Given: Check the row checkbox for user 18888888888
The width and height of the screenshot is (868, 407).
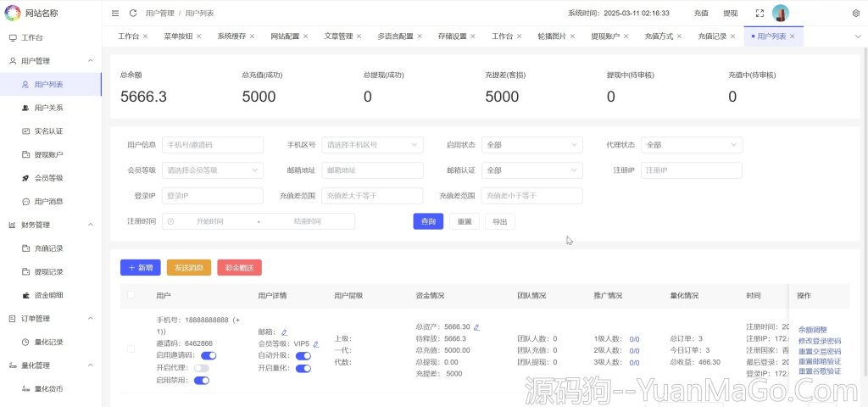Looking at the screenshot, I should pos(131,348).
